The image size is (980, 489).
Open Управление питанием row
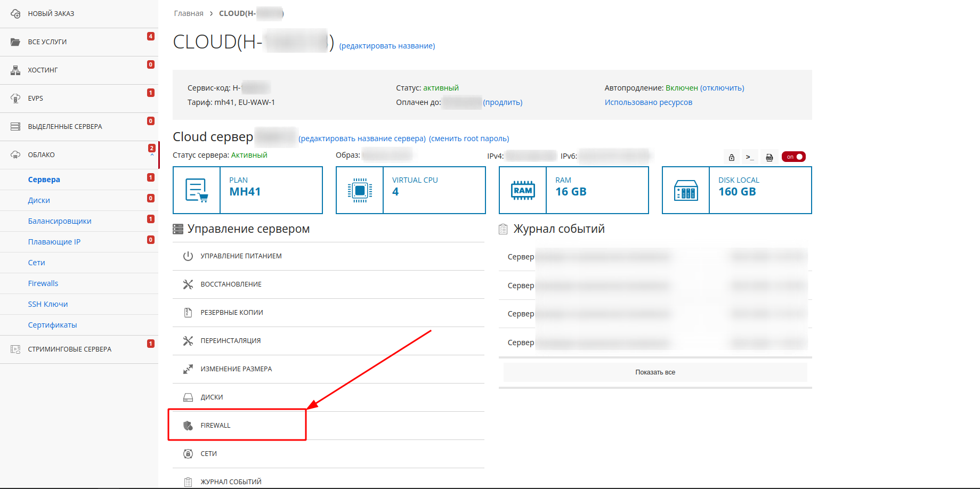[328, 256]
